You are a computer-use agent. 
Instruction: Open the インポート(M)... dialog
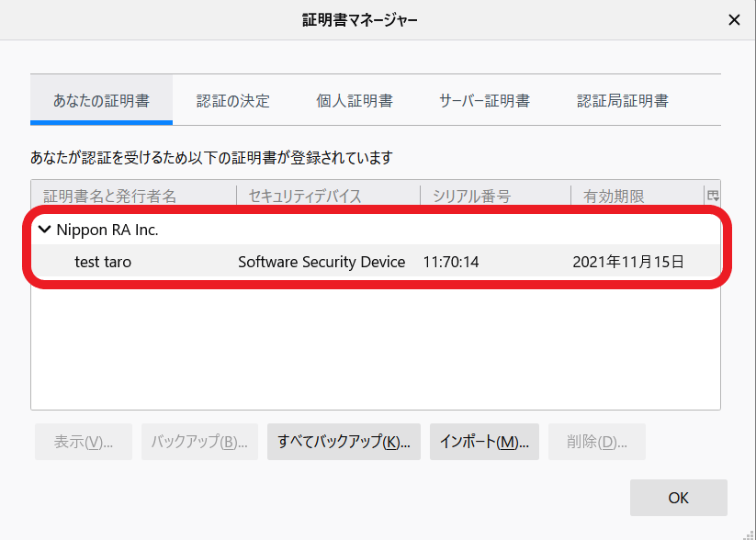484,442
